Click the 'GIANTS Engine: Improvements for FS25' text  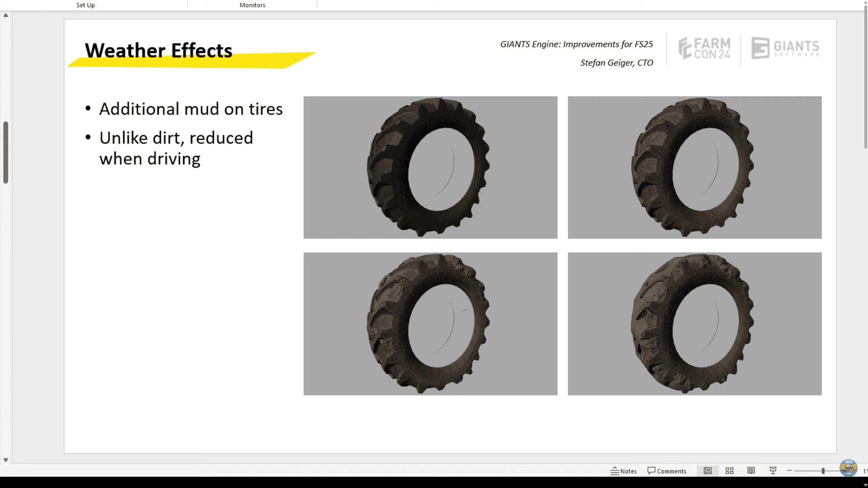click(576, 44)
